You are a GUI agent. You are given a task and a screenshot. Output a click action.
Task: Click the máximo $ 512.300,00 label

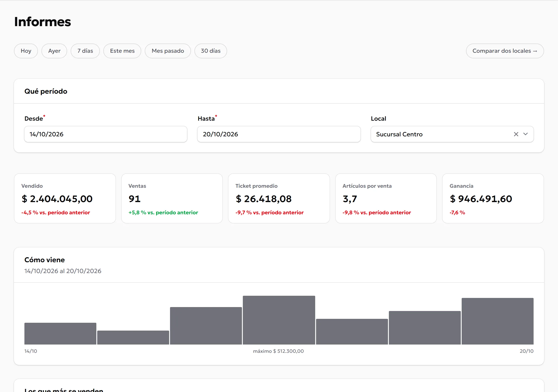pos(278,351)
